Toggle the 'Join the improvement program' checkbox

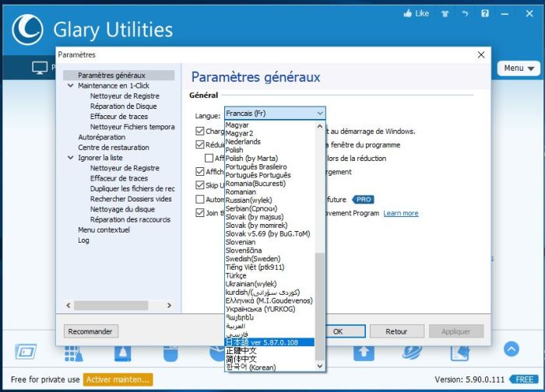click(x=200, y=212)
